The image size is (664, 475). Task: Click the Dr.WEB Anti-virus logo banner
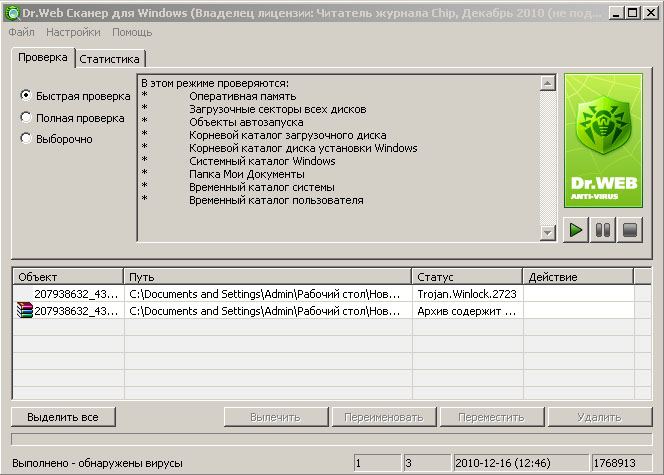click(603, 141)
